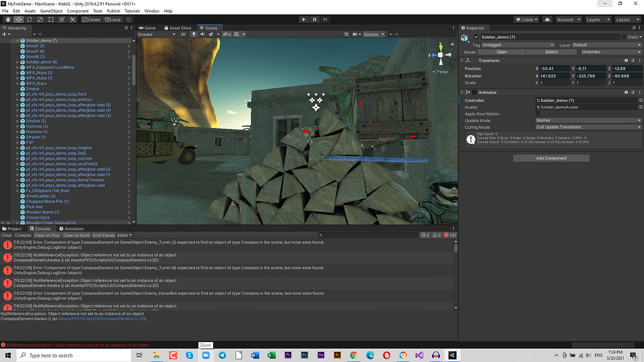
Task: Switch to the Game tab
Action: (149, 28)
